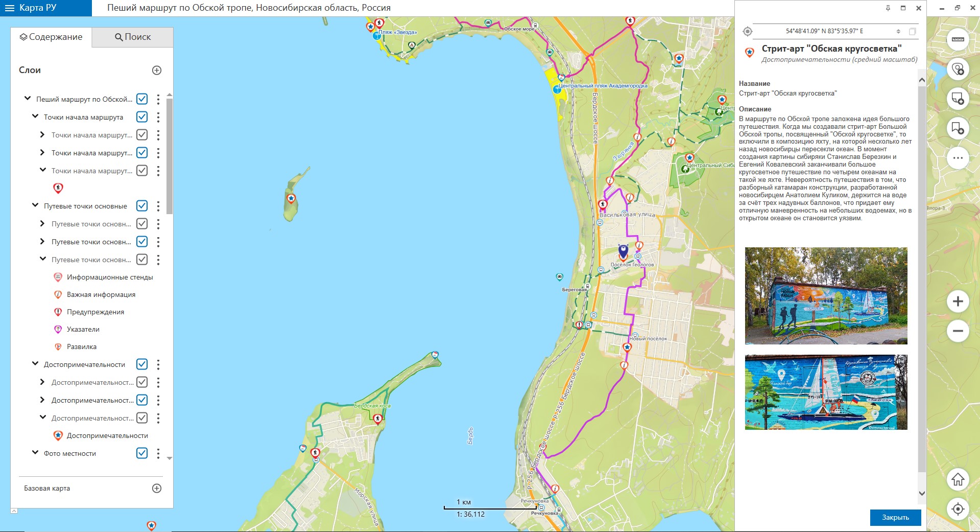980x532 pixels.
Task: Click the popup scrollbar down arrow
Action: pos(922,493)
